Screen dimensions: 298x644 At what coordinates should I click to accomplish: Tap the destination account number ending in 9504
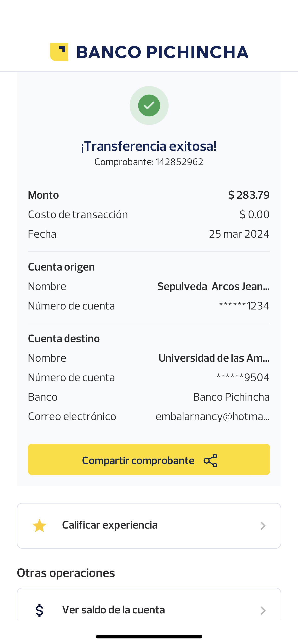tap(243, 377)
